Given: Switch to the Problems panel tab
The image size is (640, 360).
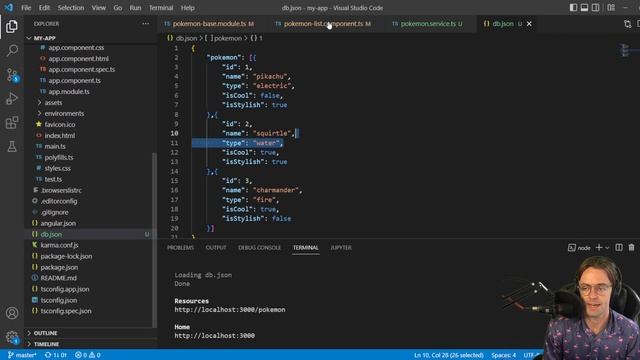Looking at the screenshot, I should [x=180, y=248].
